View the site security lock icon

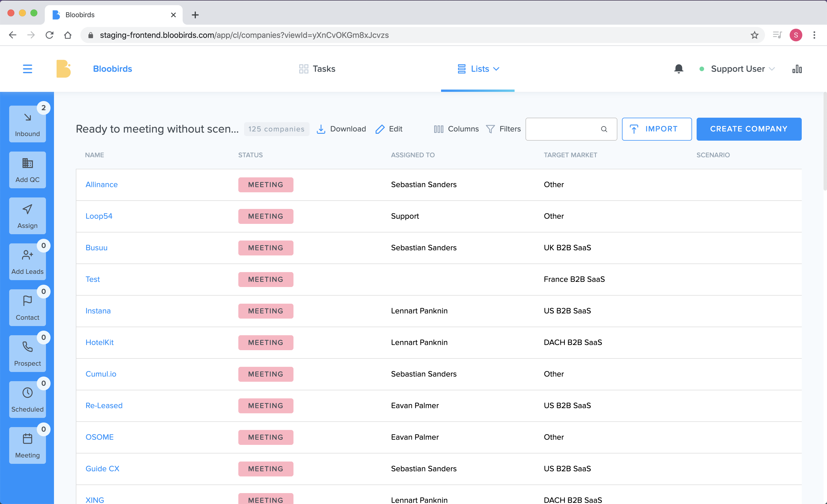pos(90,35)
